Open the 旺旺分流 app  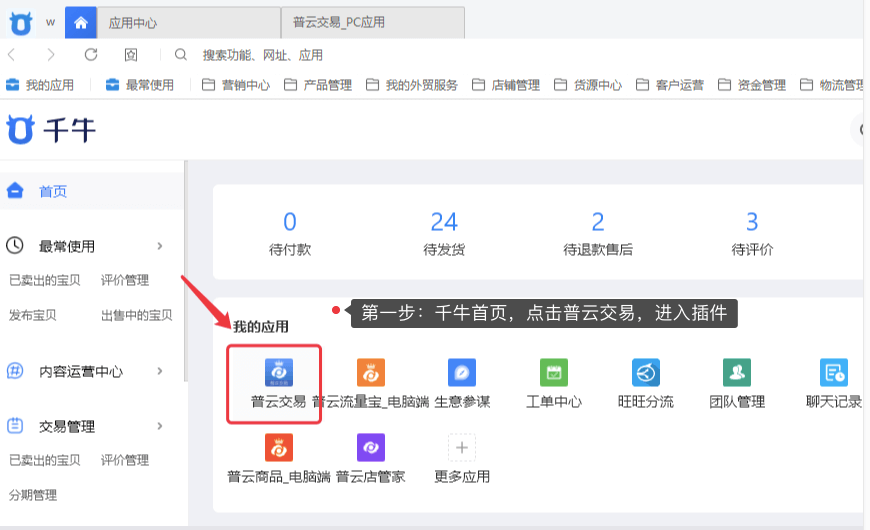tap(646, 372)
